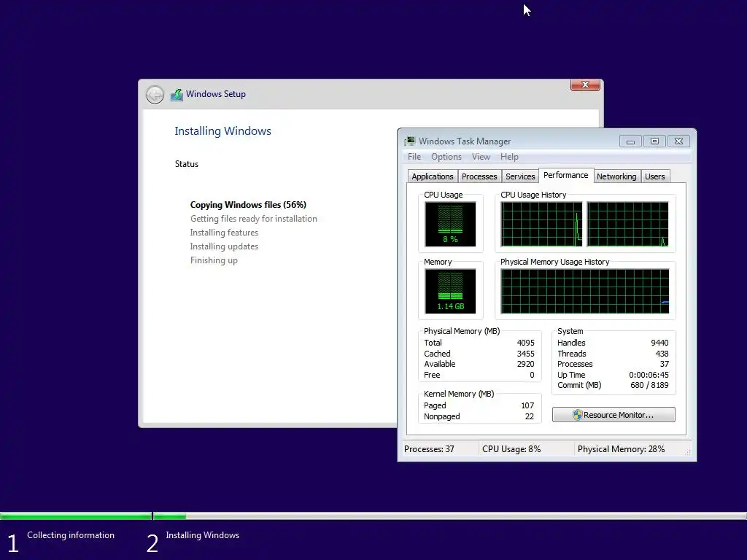Click the 'Installing Windows' heading in Setup window
This screenshot has width=747, height=560.
[222, 131]
